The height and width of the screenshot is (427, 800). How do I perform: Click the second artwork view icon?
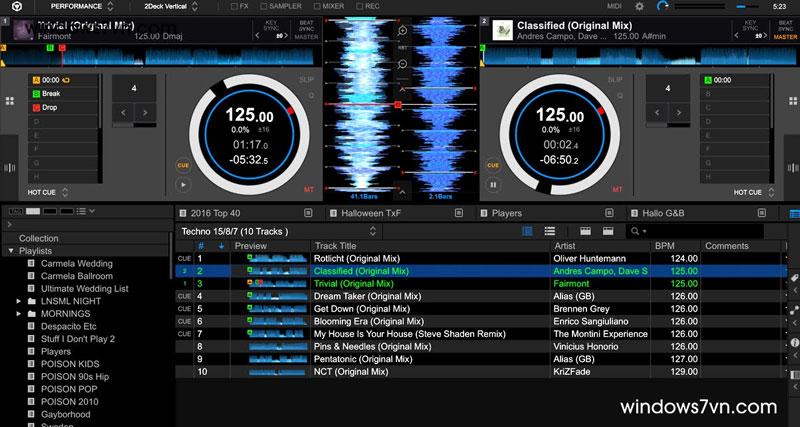click(608, 232)
